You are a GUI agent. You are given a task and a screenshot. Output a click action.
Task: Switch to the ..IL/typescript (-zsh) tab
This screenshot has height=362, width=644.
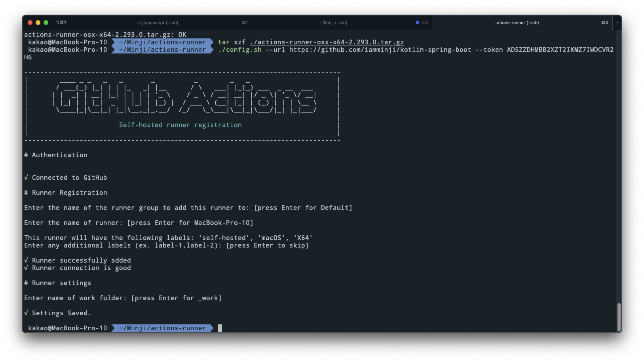tap(157, 23)
